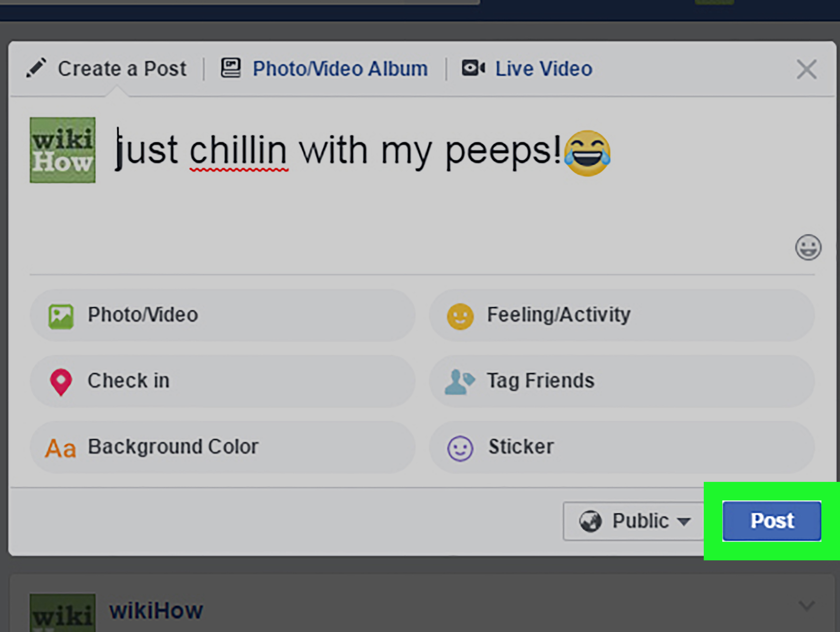
Task: Click the Live Video camera icon
Action: click(x=473, y=68)
